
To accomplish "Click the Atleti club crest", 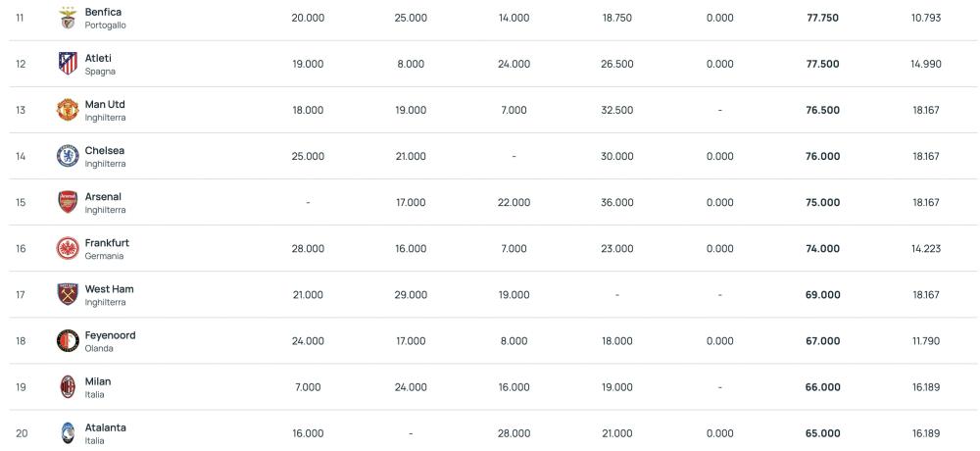I will pos(68,63).
